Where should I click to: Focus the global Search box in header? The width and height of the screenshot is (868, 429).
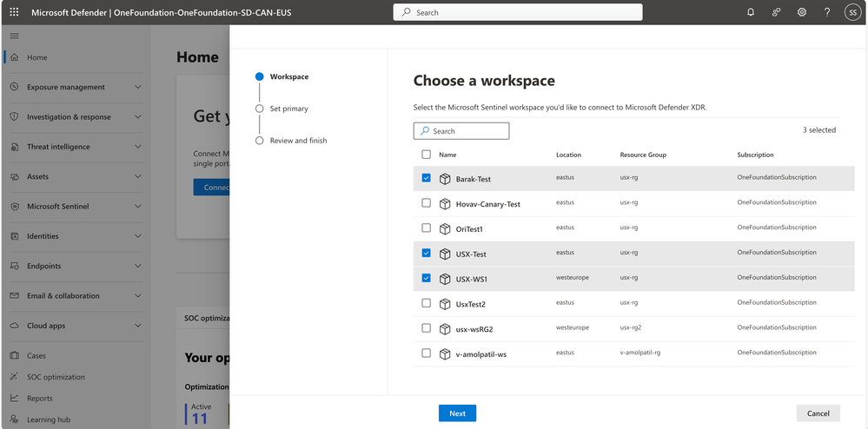pyautogui.click(x=518, y=12)
